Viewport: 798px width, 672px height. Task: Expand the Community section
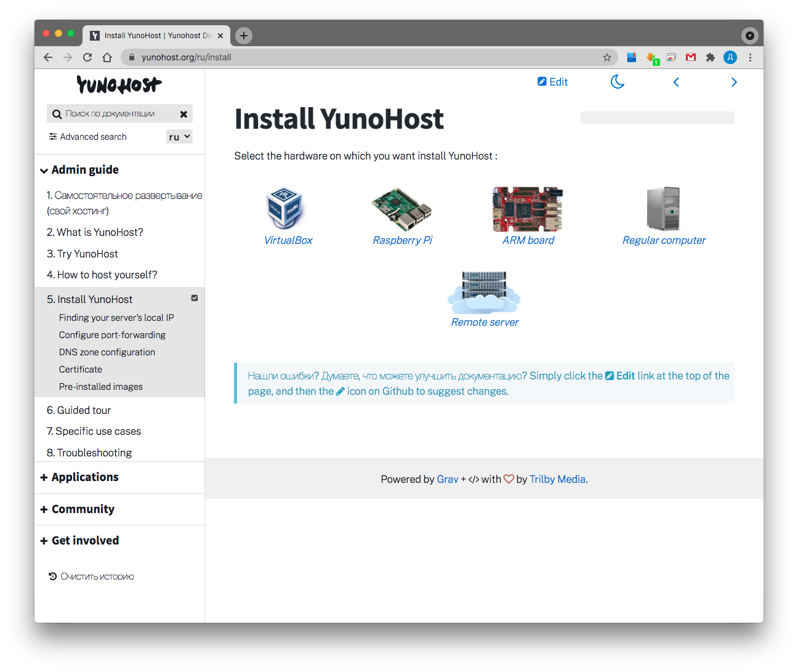78,509
